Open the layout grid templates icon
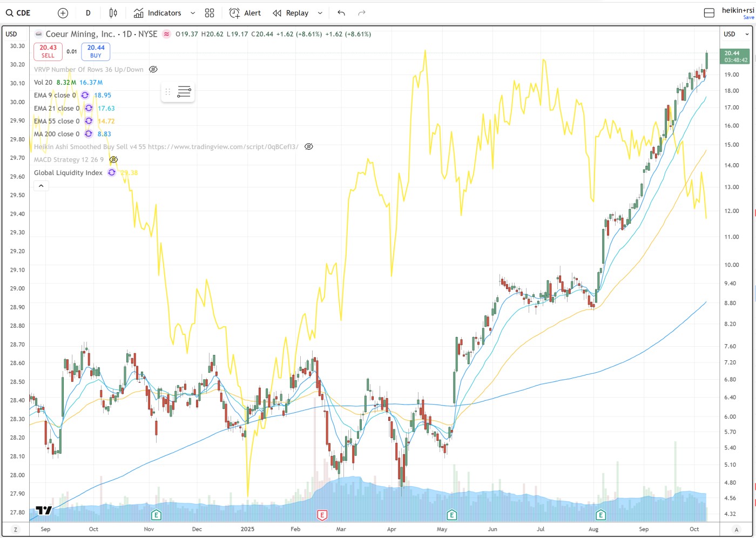 click(x=210, y=13)
